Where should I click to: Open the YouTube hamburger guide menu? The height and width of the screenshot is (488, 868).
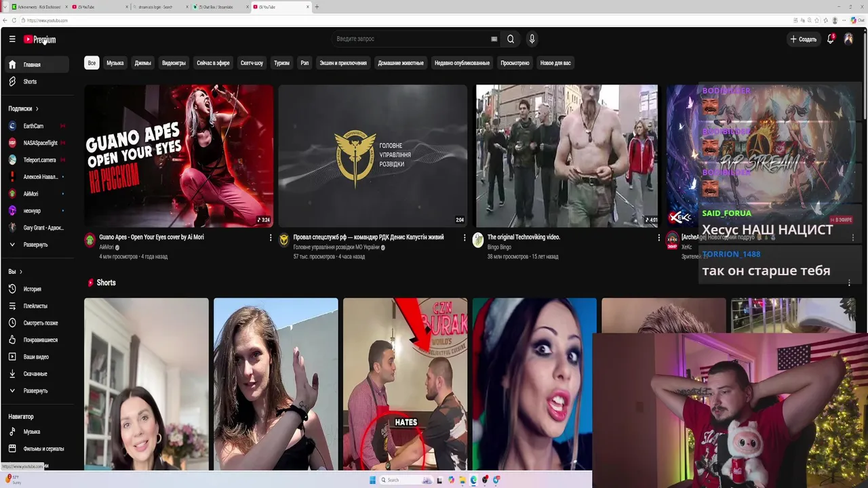(x=12, y=39)
